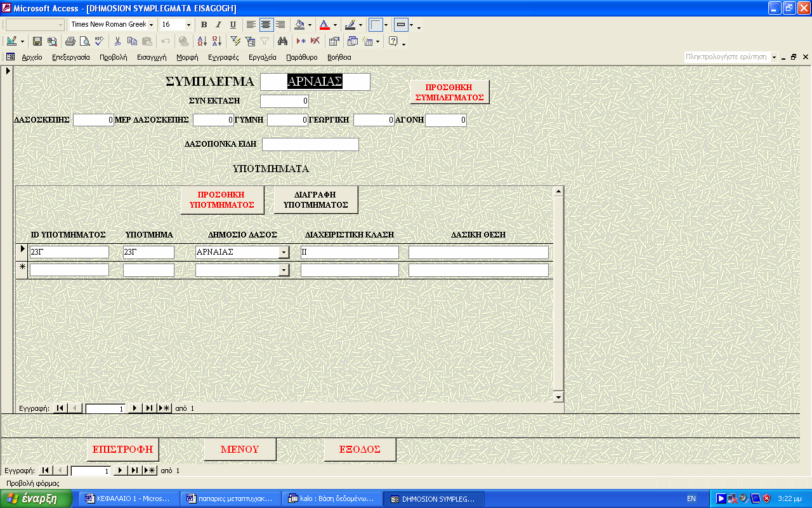Print the form
812x508 pixels.
click(70, 41)
